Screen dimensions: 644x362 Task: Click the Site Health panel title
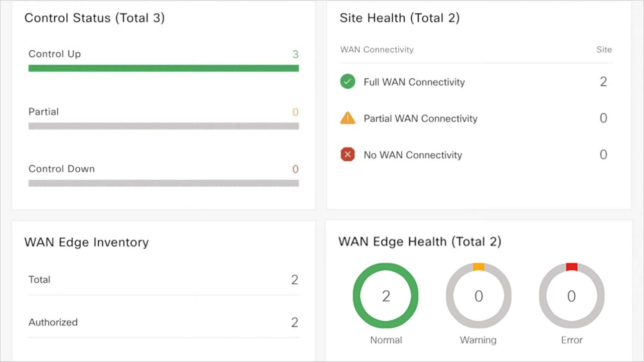pyautogui.click(x=399, y=18)
